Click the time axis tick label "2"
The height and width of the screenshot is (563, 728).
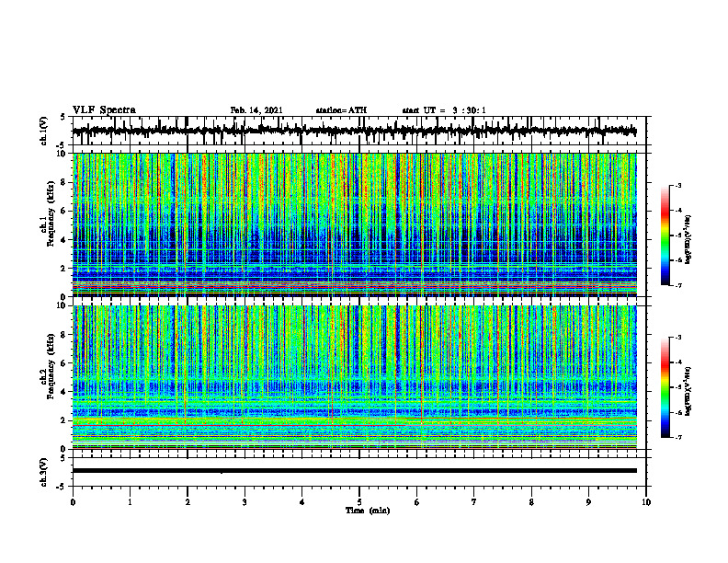pos(188,502)
